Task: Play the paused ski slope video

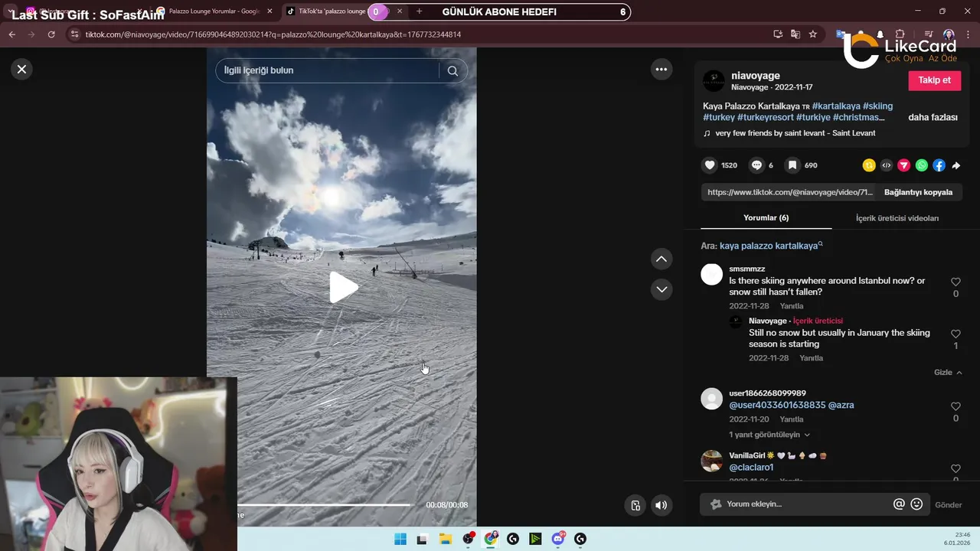Action: (x=343, y=288)
